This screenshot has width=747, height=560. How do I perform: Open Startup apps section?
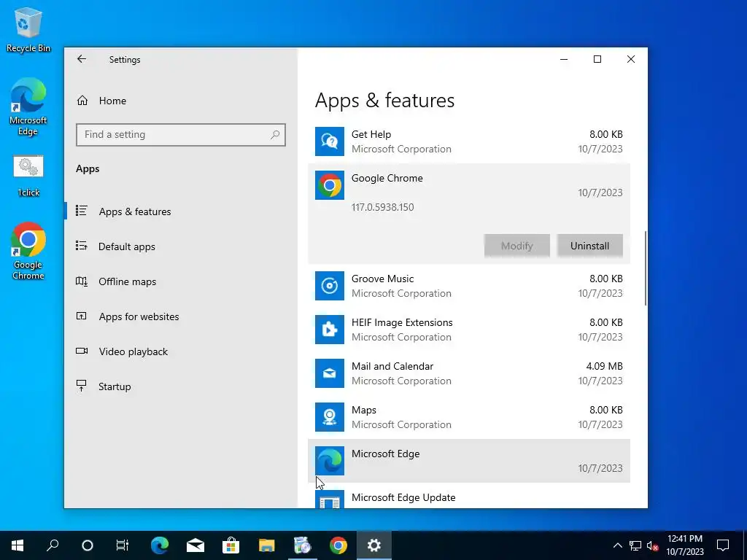tap(115, 386)
